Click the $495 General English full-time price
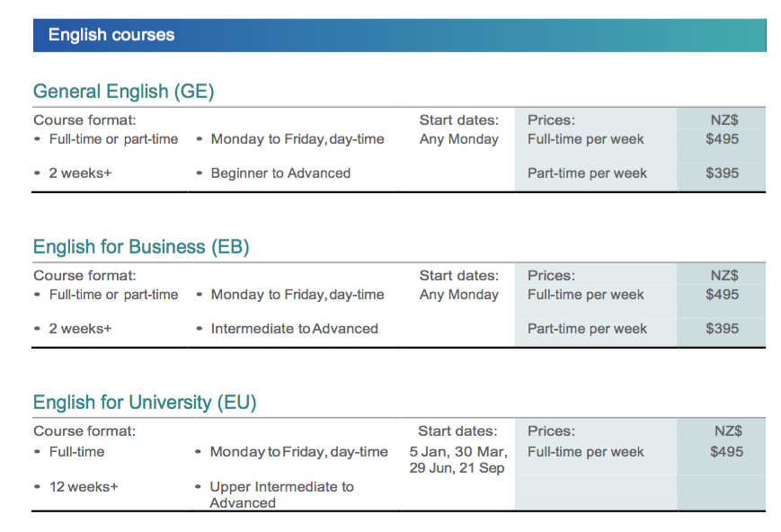The height and width of the screenshot is (532, 781). (x=723, y=139)
